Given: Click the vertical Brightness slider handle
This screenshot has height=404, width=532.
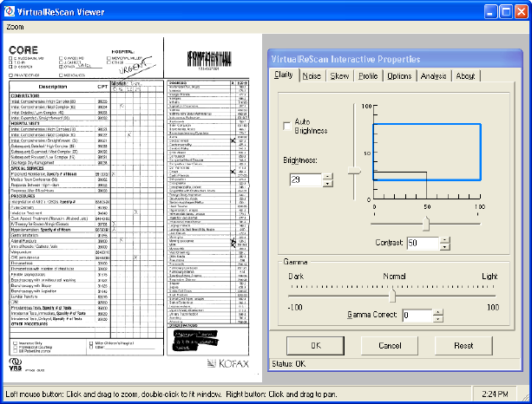Looking at the screenshot, I should click(354, 171).
